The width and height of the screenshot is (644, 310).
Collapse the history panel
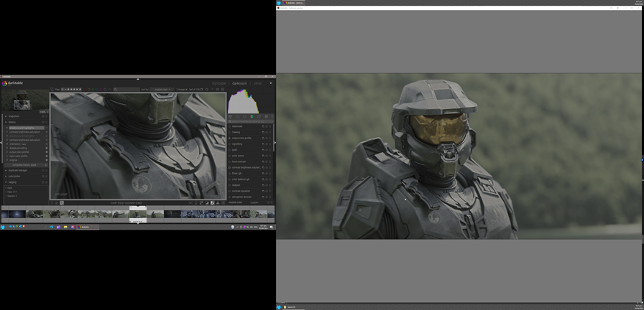pos(6,122)
